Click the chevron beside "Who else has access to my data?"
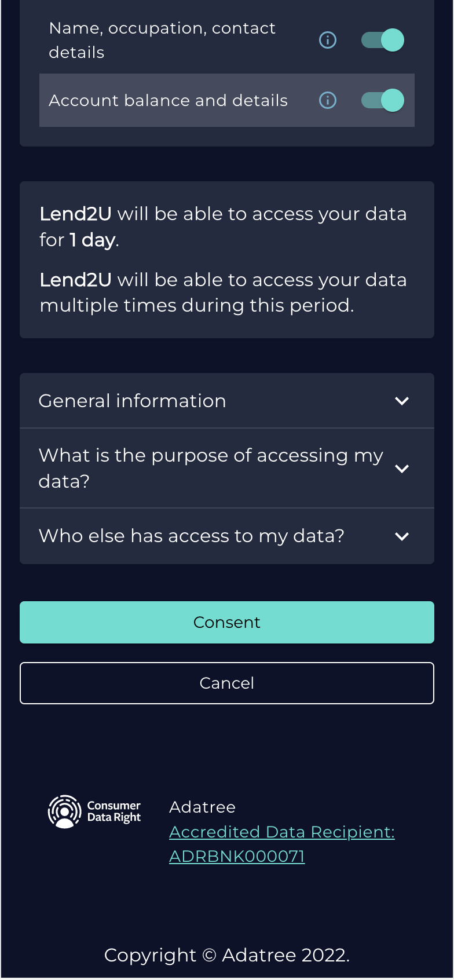The image size is (454, 980). pyautogui.click(x=402, y=536)
